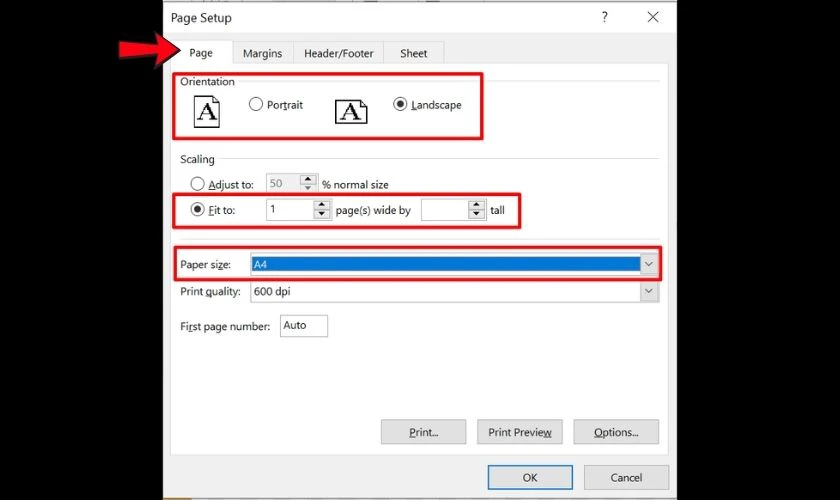Open the Options button

click(615, 432)
